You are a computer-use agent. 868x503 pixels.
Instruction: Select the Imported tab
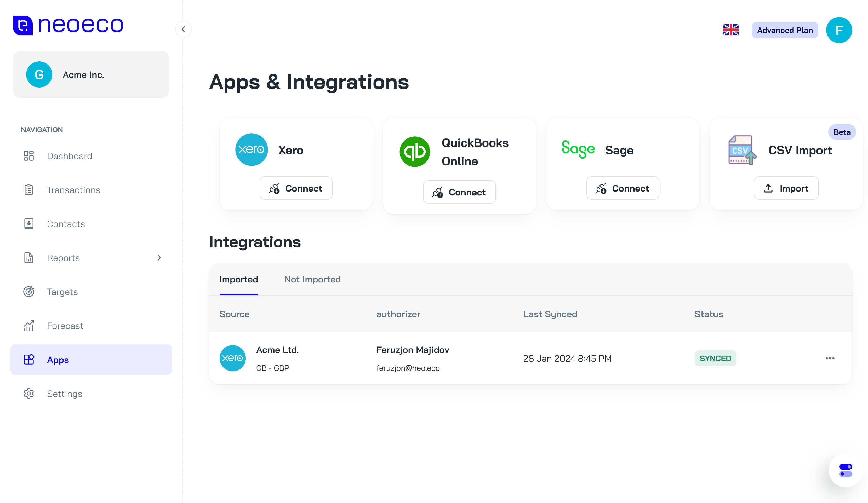[x=239, y=279]
